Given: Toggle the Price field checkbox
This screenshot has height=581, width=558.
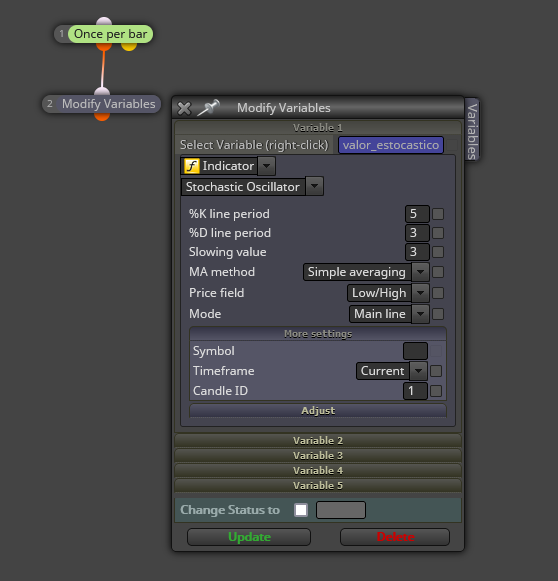Looking at the screenshot, I should click(438, 293).
